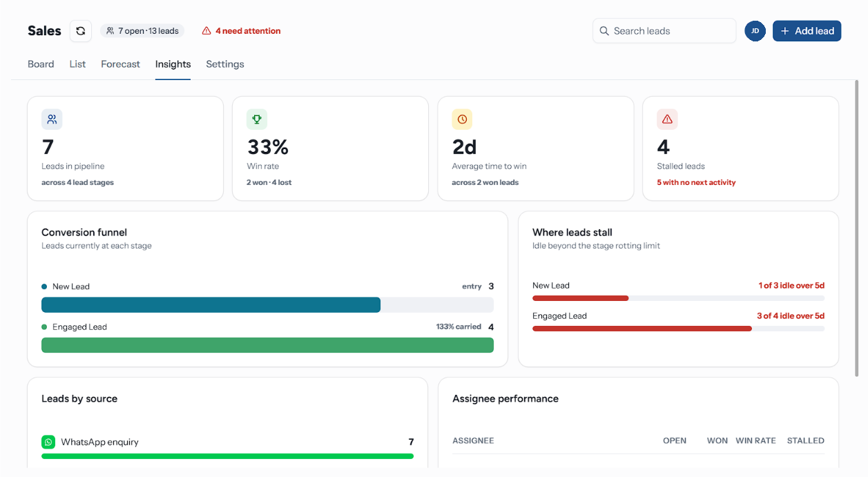Screen dimensions: 868x477
Task: Click the warning icon on Stalled leads card
Action: click(x=667, y=119)
